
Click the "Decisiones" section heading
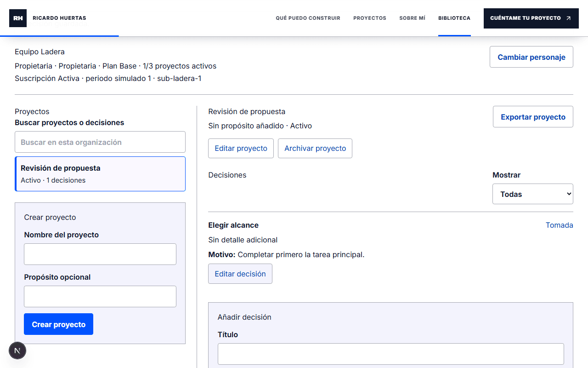[x=227, y=175]
